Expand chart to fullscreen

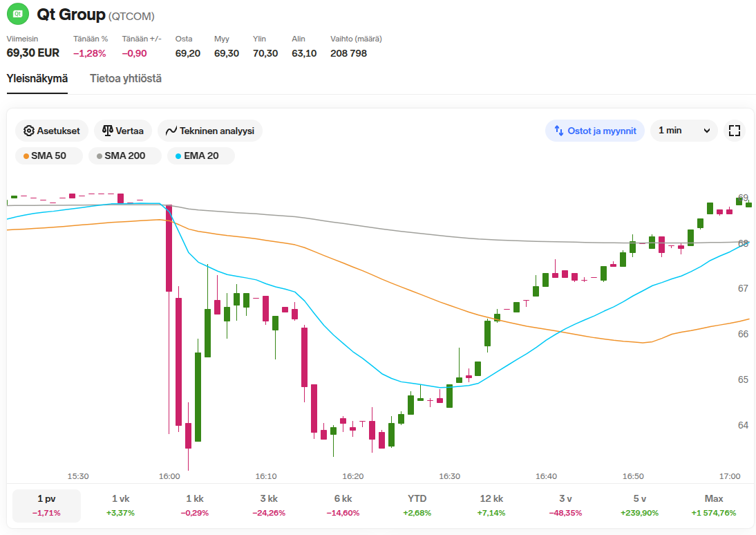[x=735, y=131]
